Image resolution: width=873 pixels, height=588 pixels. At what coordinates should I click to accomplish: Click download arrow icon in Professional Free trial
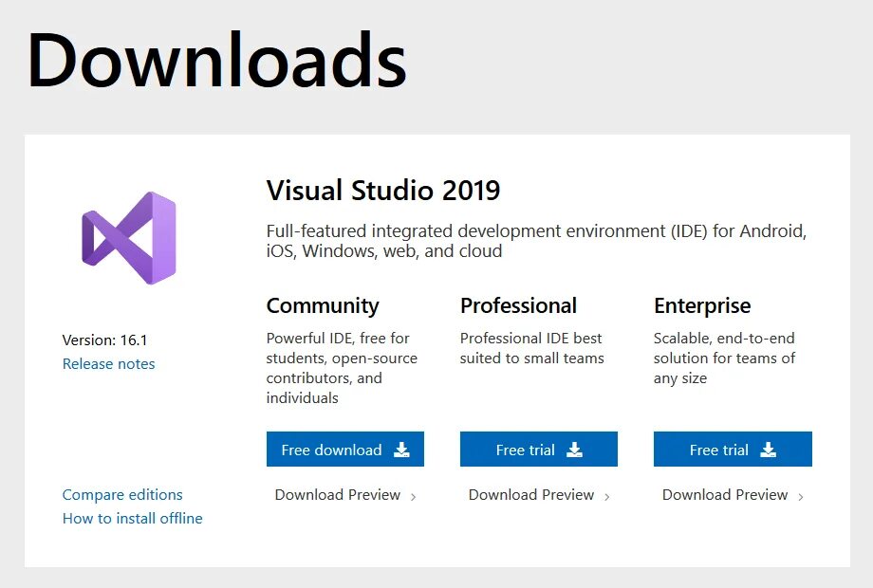tap(575, 450)
